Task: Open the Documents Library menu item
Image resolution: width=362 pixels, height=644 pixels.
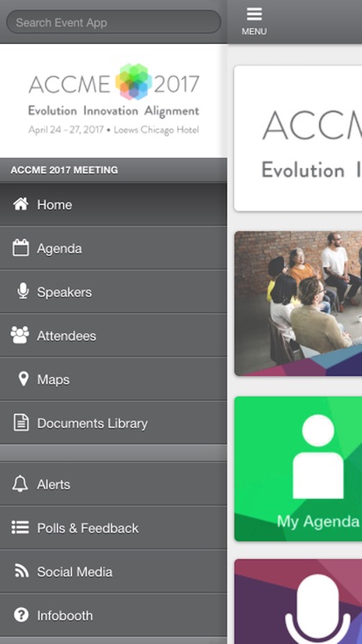Action: pyautogui.click(x=113, y=423)
